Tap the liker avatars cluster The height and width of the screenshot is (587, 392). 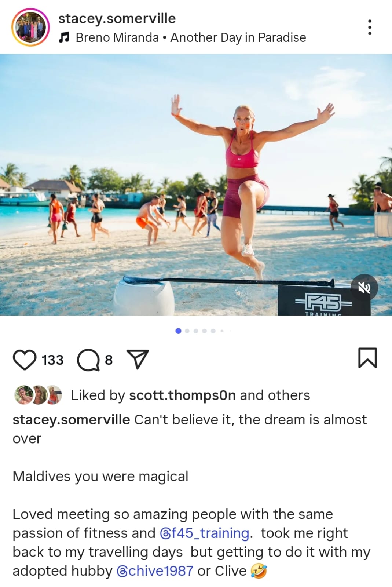click(x=38, y=395)
